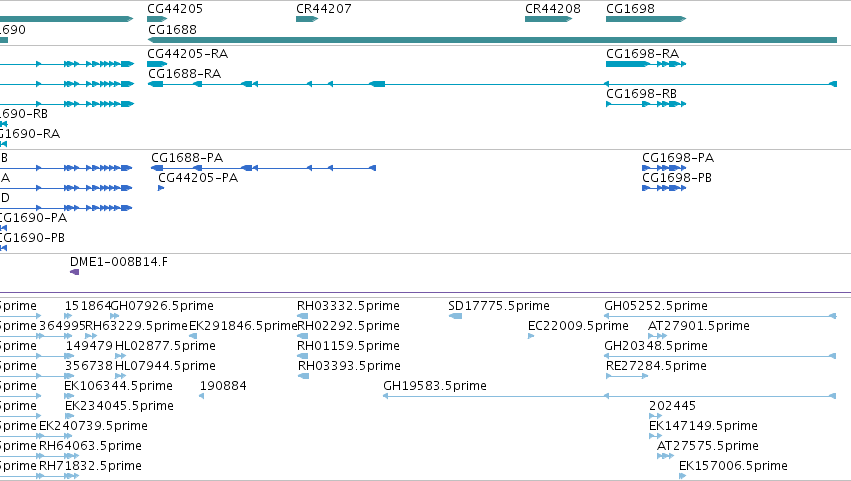Select the CG1698-PB protein feature

point(664,188)
